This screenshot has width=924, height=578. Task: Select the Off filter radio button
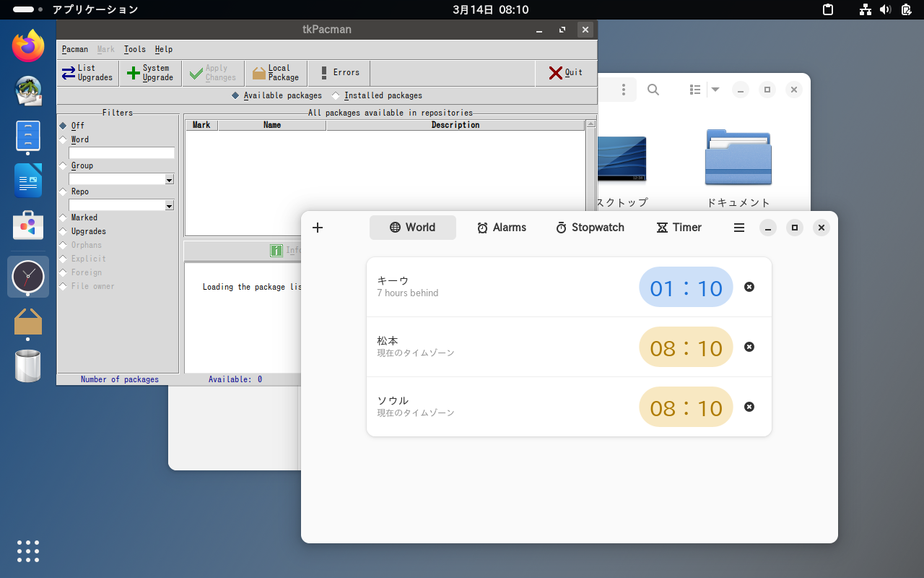point(72,126)
